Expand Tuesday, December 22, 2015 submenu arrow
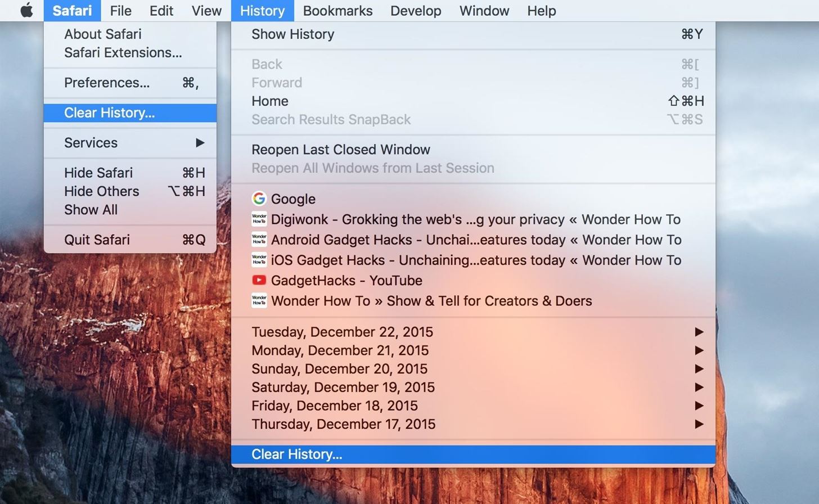Viewport: 819px width, 504px height. pyautogui.click(x=699, y=332)
